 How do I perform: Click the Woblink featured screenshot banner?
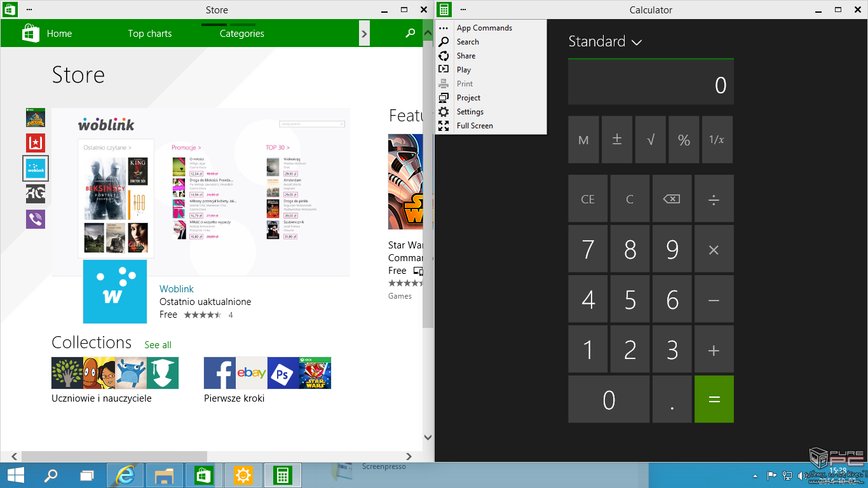(201, 192)
